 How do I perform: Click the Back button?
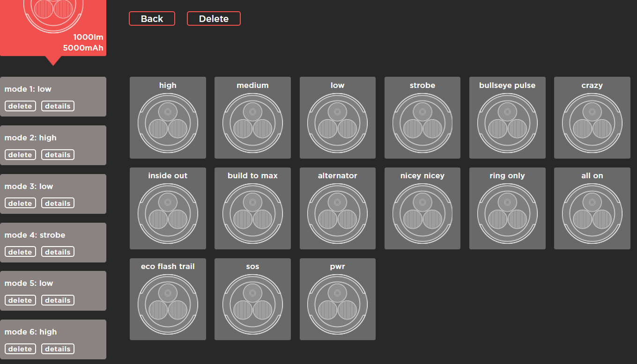[x=152, y=19]
